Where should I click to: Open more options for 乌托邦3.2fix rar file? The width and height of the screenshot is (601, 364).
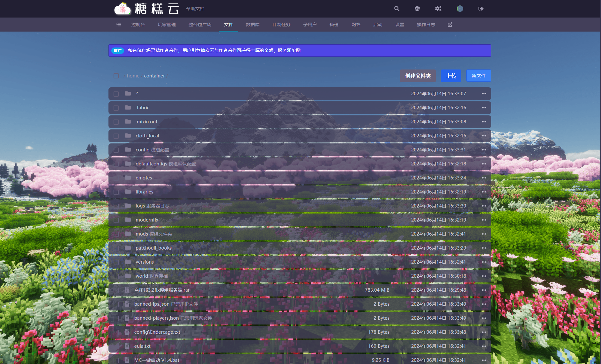484,290
